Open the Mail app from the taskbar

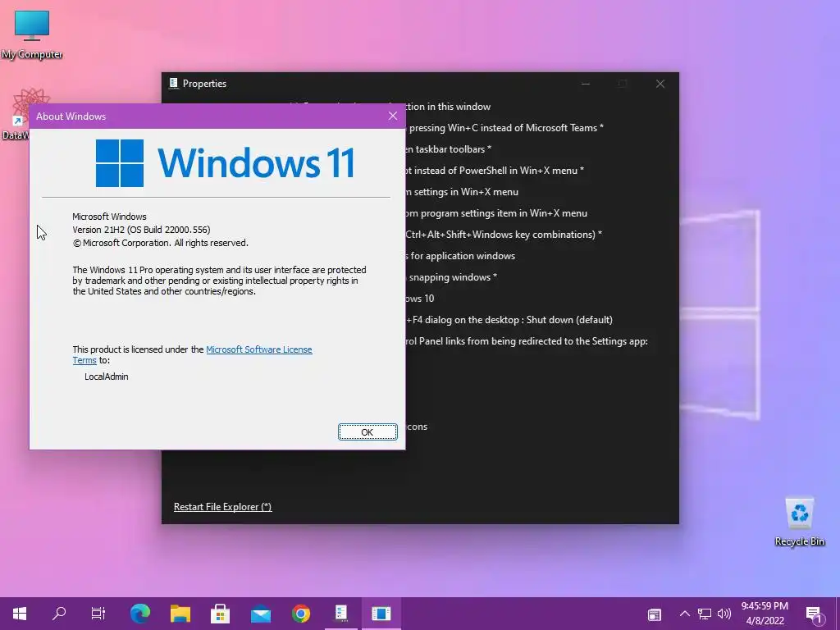[261, 614]
